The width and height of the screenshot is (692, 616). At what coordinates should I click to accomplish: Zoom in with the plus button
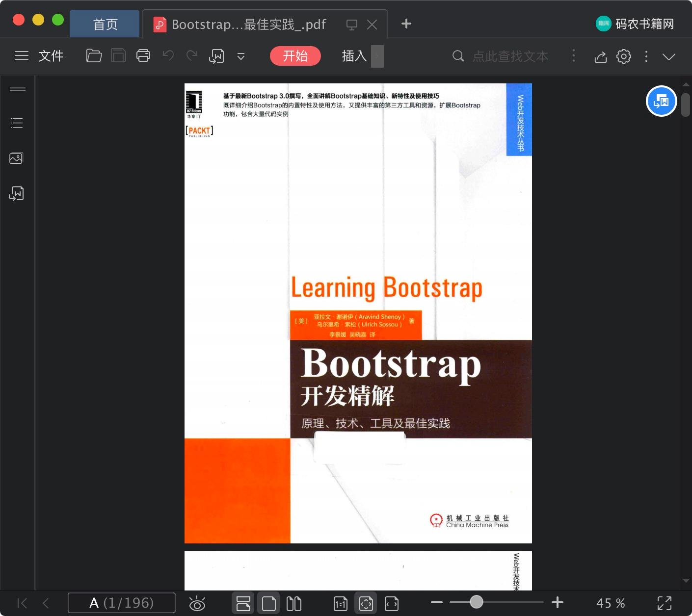coord(558,602)
